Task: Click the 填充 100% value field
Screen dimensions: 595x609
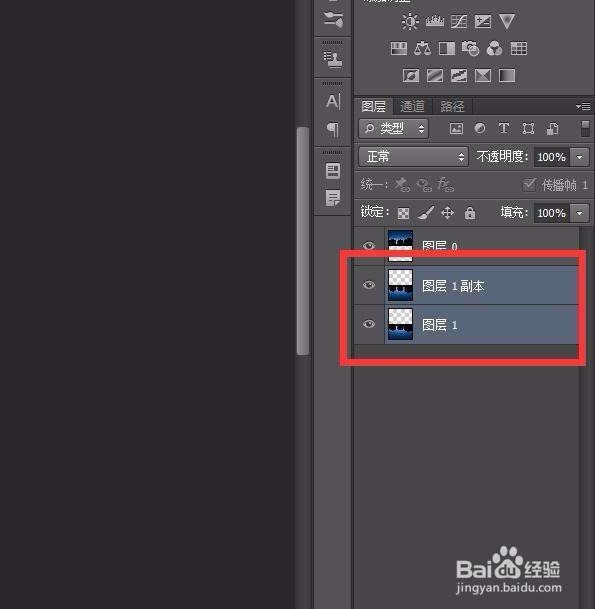Action: click(552, 213)
